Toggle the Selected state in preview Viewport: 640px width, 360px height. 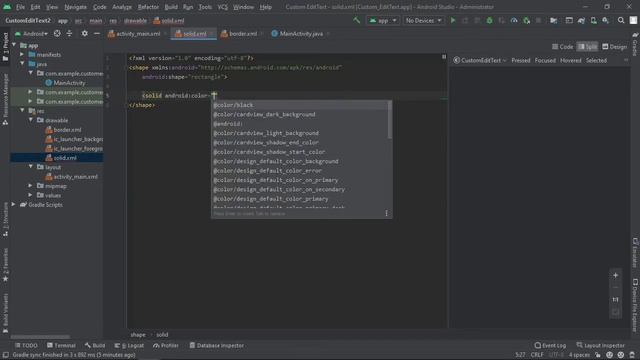point(596,60)
